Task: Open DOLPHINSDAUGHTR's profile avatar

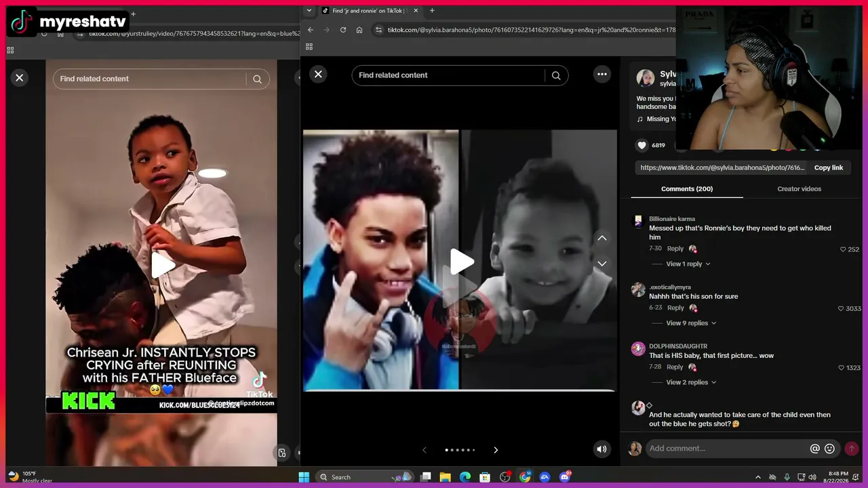Action: pos(638,348)
